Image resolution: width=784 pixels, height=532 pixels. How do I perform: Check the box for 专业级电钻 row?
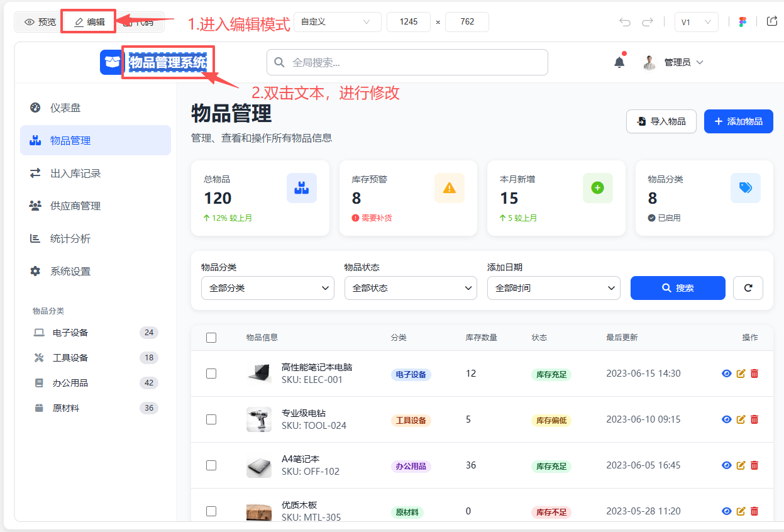point(211,419)
